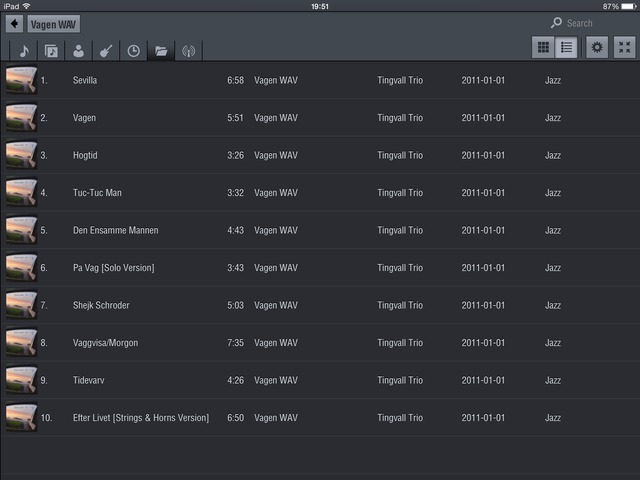The width and height of the screenshot is (640, 480).
Task: Browse by Artists using the person icon
Action: click(78, 50)
